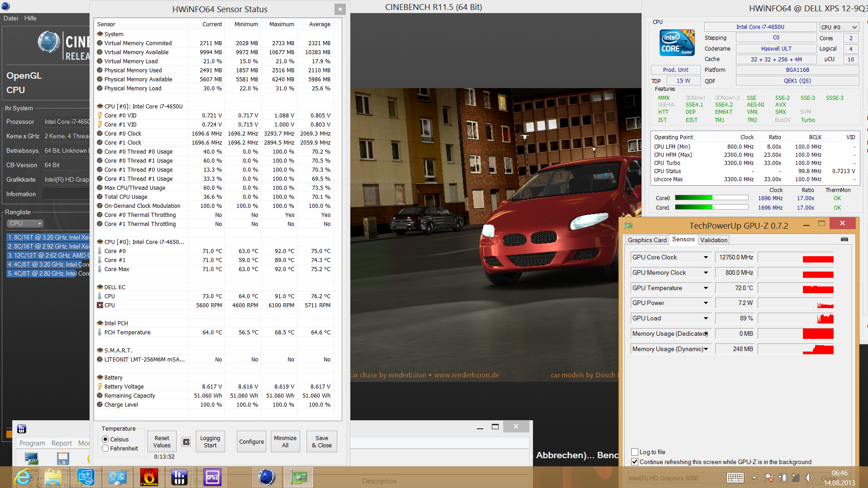Open the CPU #0 selector dropdown

(x=839, y=27)
